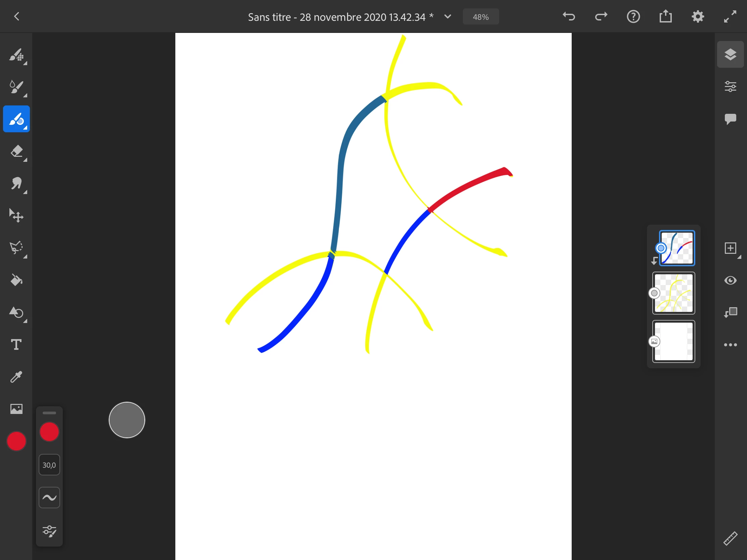Toggle the layers panel display
747x560 pixels.
coord(730,54)
